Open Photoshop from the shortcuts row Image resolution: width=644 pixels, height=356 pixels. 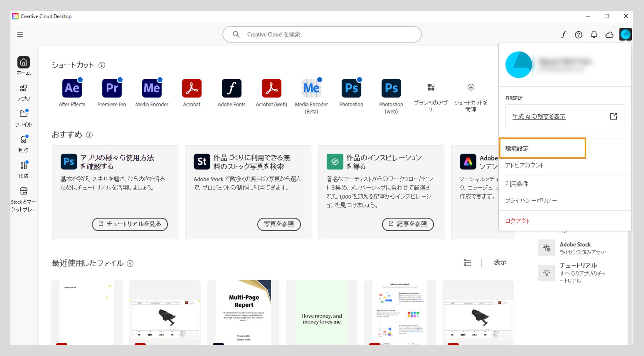pos(351,88)
